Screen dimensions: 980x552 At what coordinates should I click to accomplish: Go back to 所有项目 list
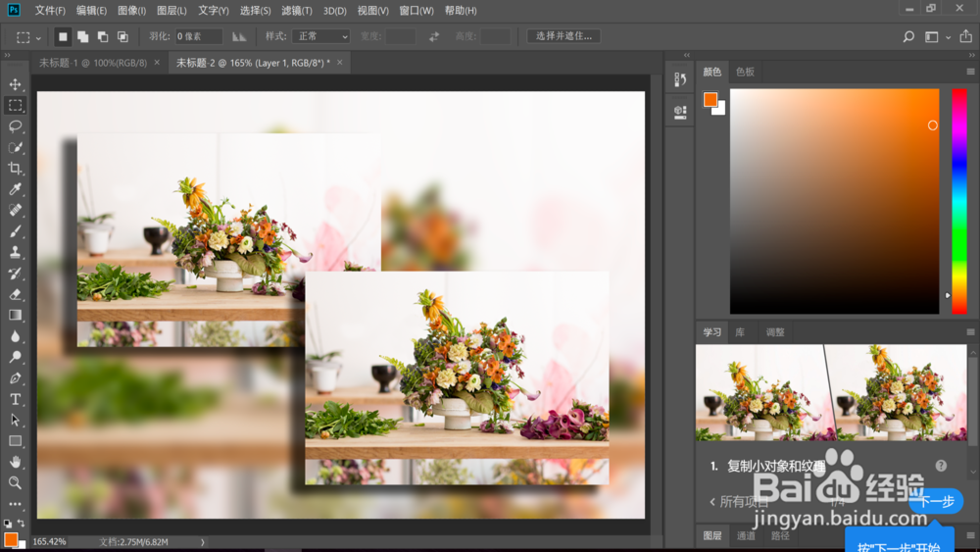(738, 501)
